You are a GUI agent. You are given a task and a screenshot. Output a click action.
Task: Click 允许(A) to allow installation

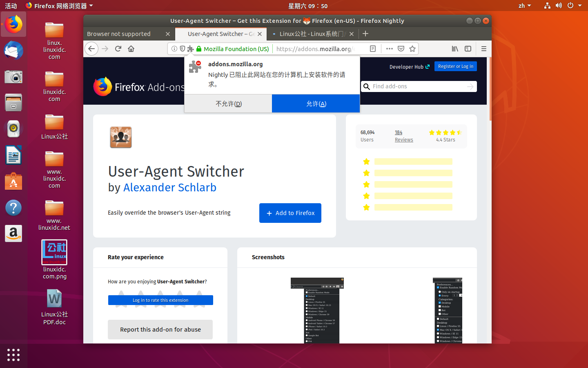point(316,103)
